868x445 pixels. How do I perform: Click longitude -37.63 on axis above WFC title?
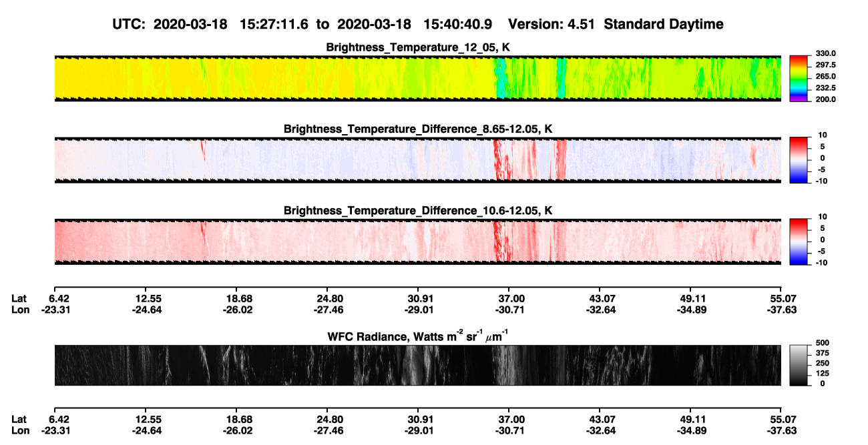click(782, 310)
